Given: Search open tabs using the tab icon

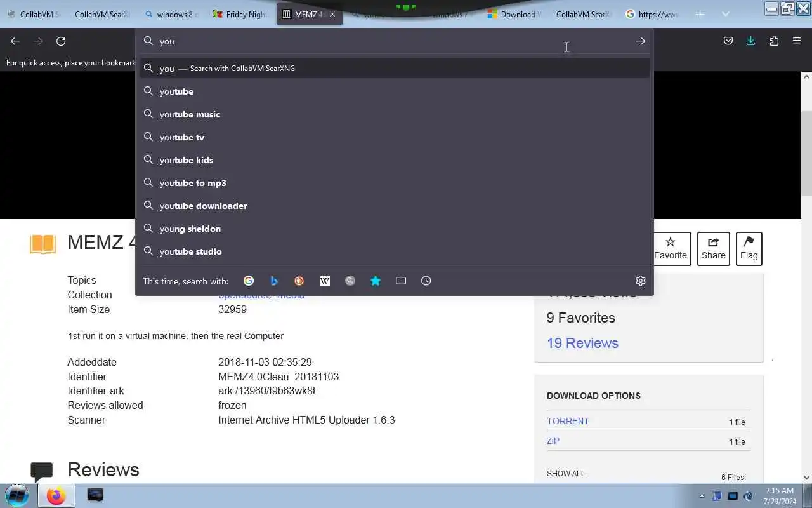Looking at the screenshot, I should 401,281.
